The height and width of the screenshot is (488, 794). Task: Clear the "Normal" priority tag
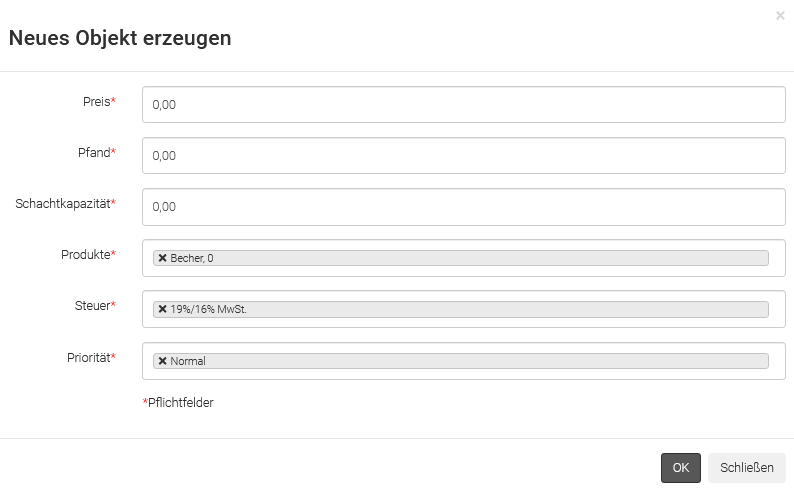162,361
